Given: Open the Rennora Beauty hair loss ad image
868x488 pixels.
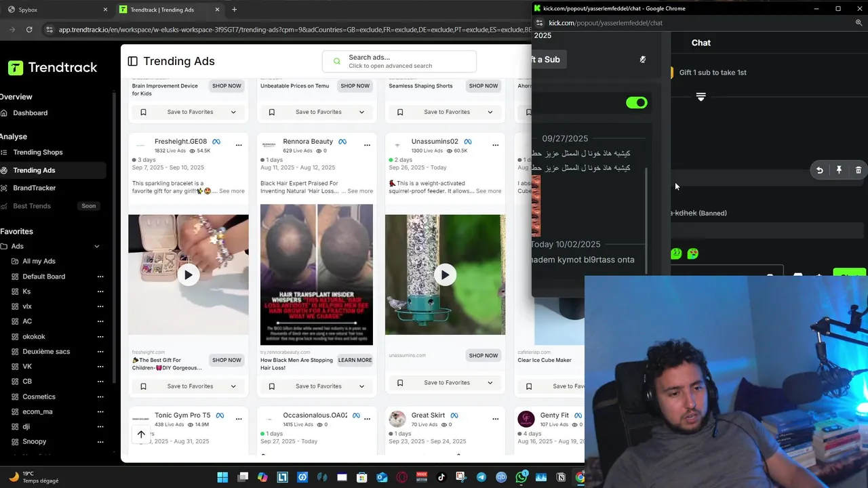Looking at the screenshot, I should pos(317,274).
